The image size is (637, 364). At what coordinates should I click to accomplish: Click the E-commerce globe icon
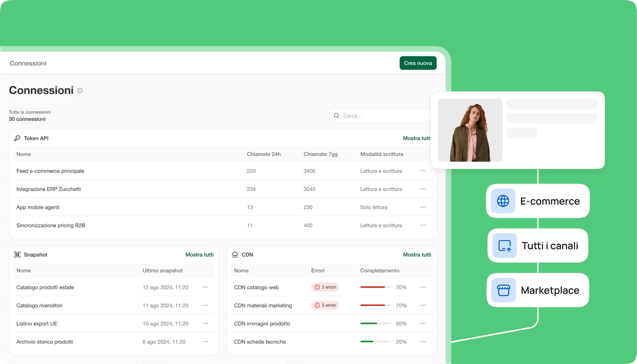coord(503,201)
